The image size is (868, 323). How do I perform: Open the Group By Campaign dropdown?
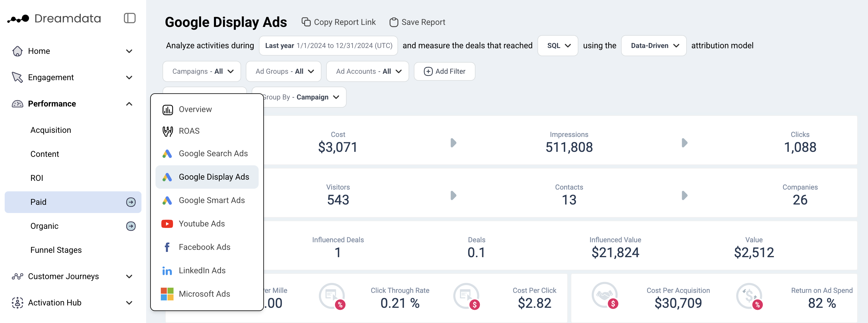(x=303, y=97)
